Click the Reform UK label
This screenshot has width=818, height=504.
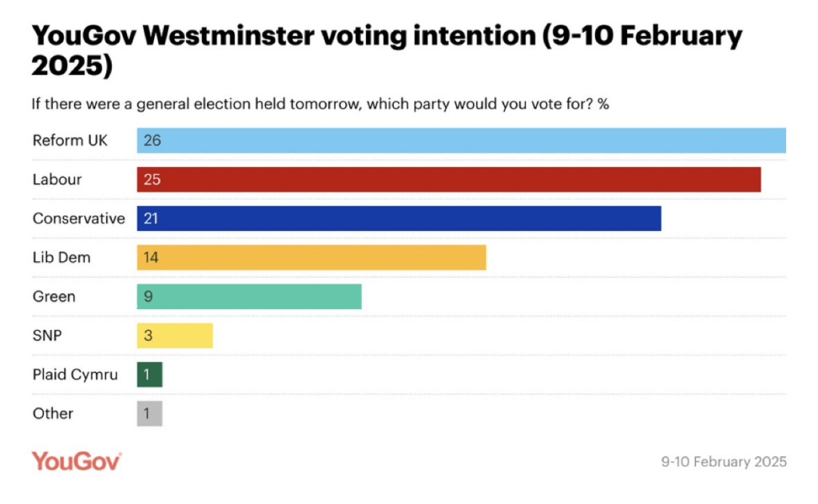70,141
